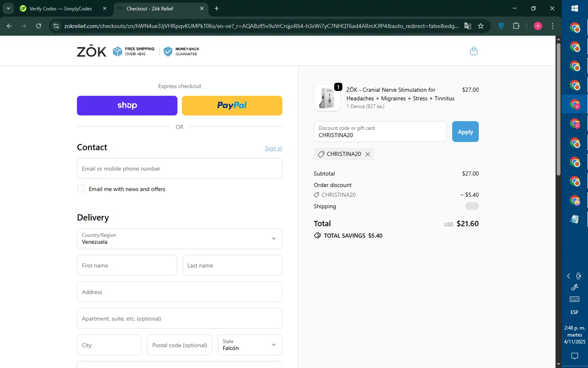Image resolution: width=588 pixels, height=368 pixels.
Task: Reload the checkout page
Action: point(38,26)
